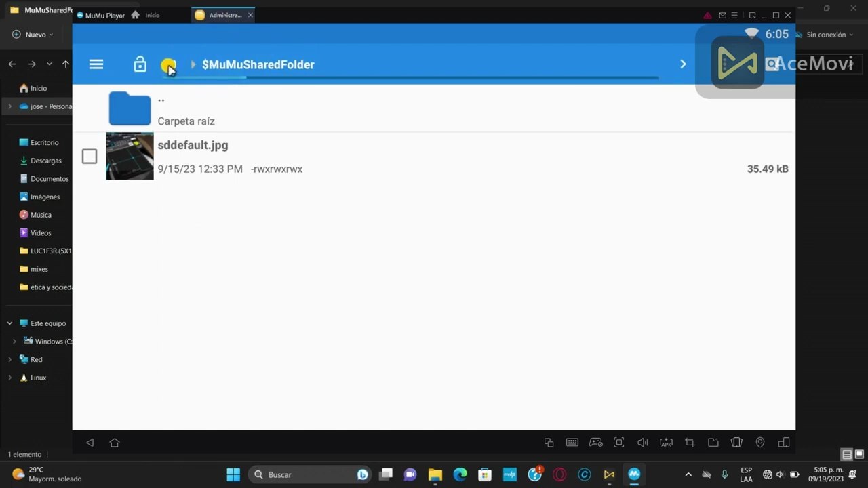Click the Android home button
The height and width of the screenshot is (488, 868).
[115, 443]
